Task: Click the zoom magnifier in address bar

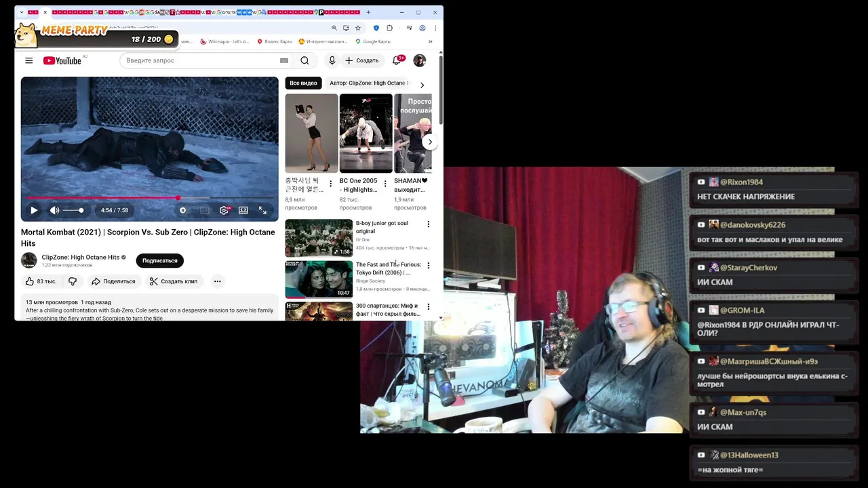Action: (334, 28)
